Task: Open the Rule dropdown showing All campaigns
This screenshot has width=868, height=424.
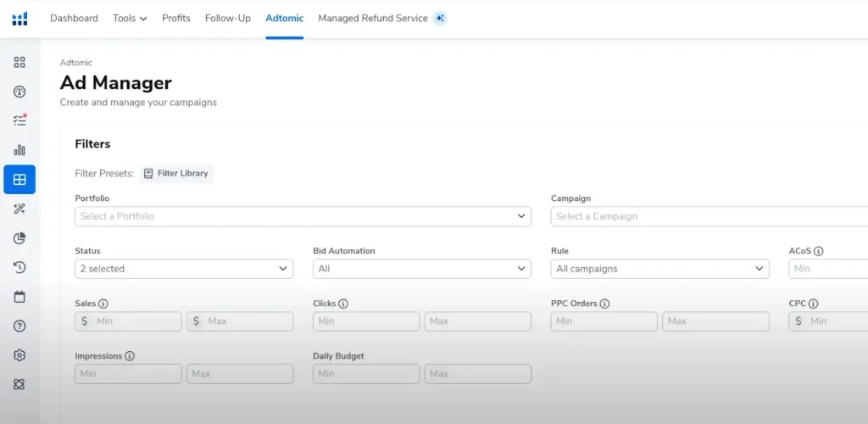Action: (659, 269)
